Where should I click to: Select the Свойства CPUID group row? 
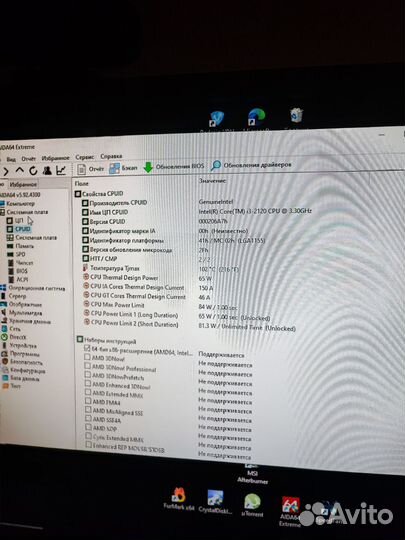[99, 194]
